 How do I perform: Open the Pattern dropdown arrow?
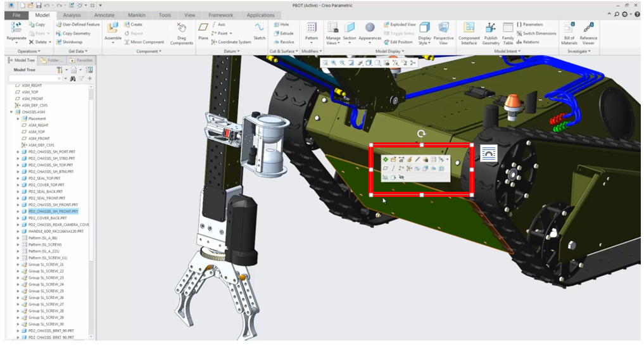coord(312,44)
